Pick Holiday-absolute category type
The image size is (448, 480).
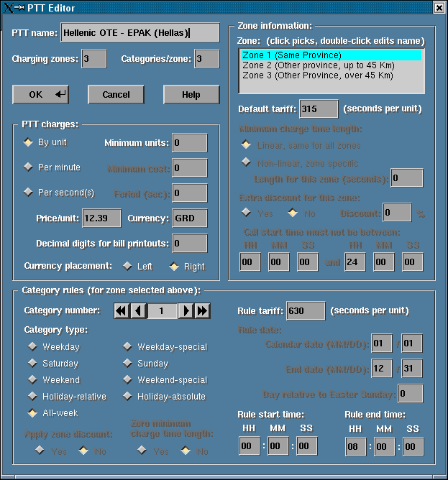point(127,397)
